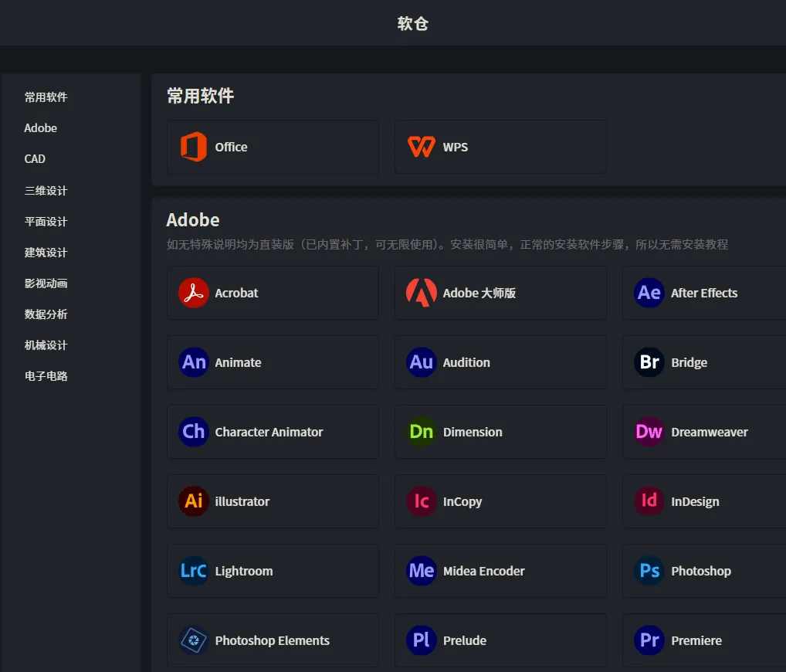Viewport: 786px width, 672px height.
Task: Jump to 电子电路 category
Action: coord(46,376)
